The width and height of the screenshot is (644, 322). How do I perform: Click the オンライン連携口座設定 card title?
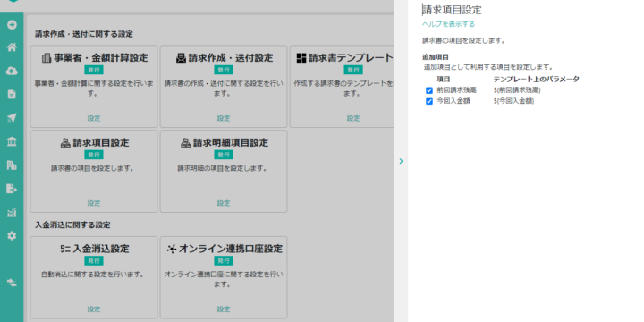tap(231, 249)
